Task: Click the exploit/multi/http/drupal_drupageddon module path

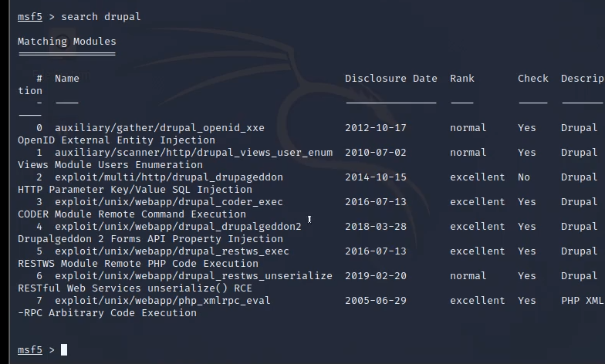Action: [x=169, y=177]
